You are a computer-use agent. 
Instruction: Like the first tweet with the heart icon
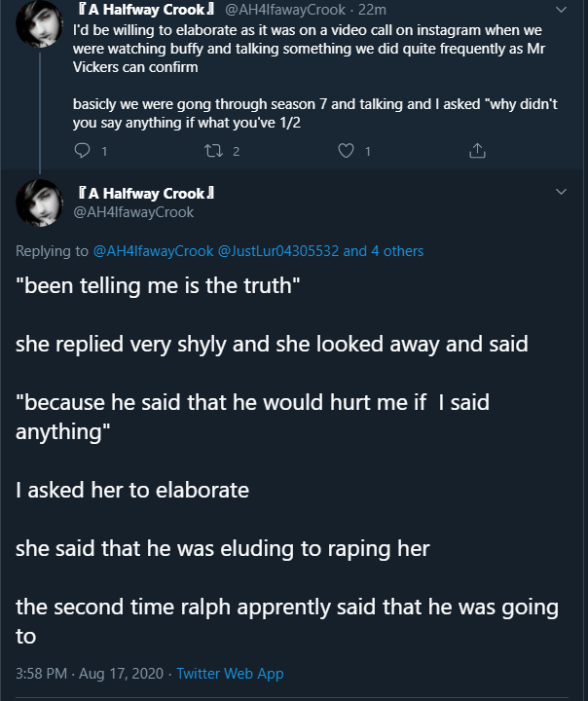point(346,151)
